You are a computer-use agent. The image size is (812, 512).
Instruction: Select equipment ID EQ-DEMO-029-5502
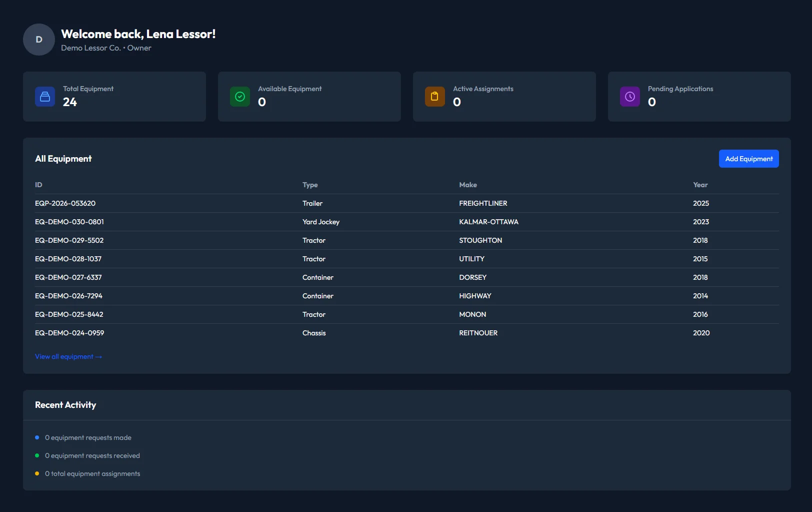[x=69, y=240]
